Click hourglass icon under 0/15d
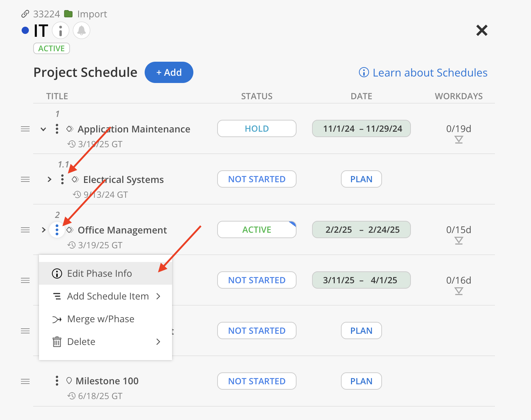 459,241
